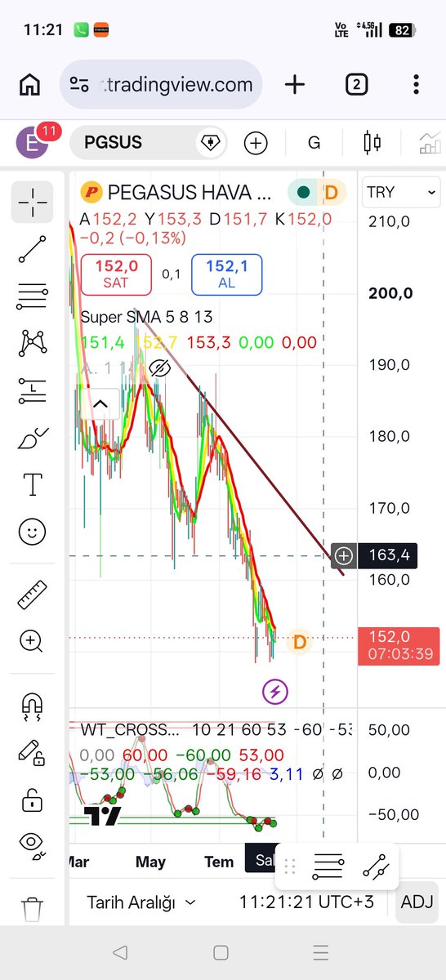The height and width of the screenshot is (980, 446).
Task: Open the candlestick chart type selector
Action: (372, 143)
